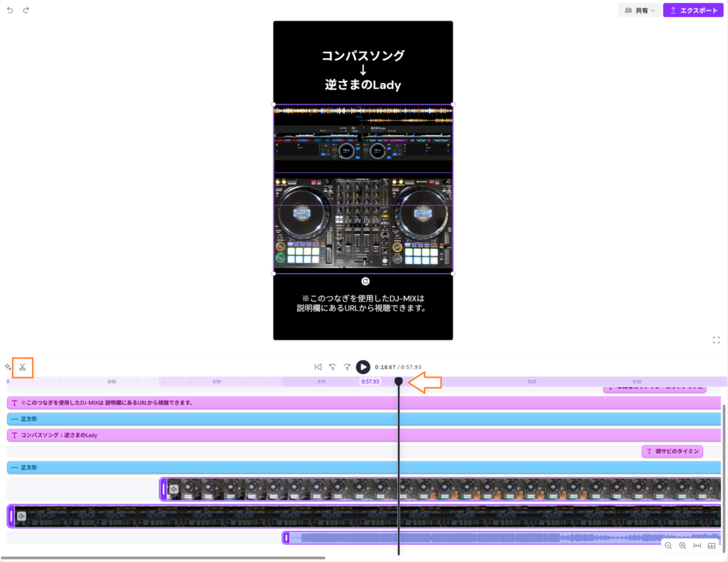Fit the timeline to window width
Screen dimensions: 728x562
coord(697,546)
